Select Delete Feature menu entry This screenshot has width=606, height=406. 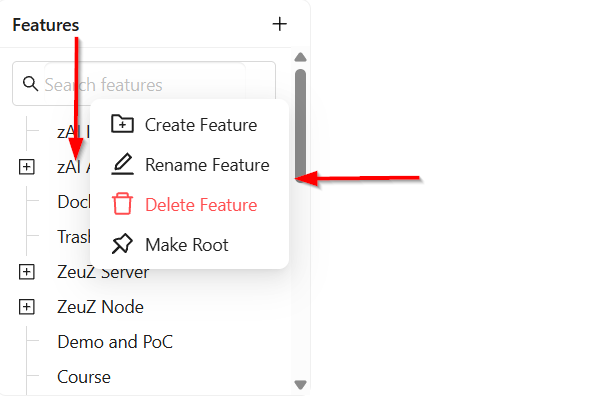point(189,205)
